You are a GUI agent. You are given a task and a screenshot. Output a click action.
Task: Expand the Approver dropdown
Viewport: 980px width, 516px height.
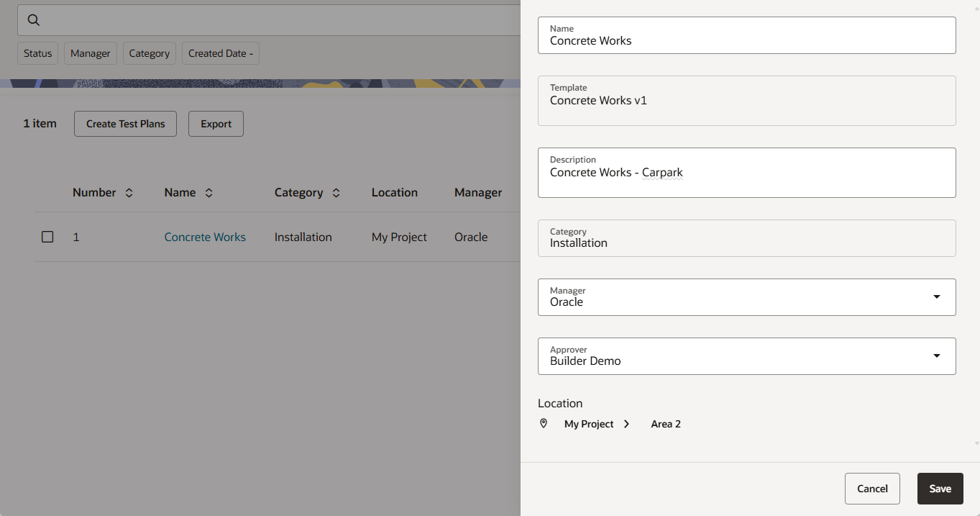[x=936, y=356]
